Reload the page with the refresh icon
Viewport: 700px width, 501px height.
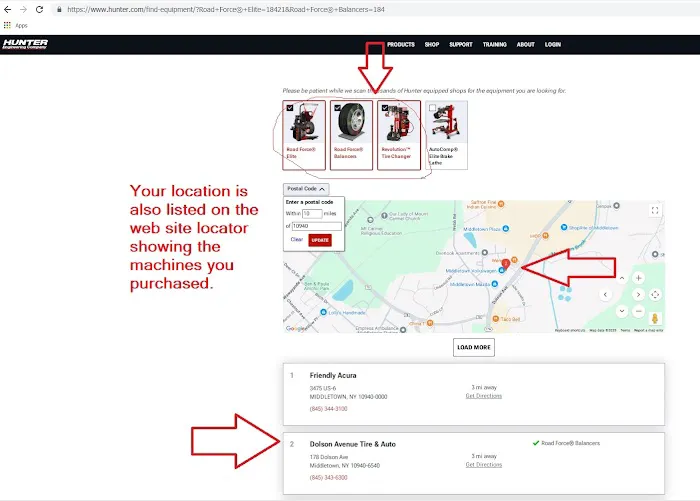(x=39, y=9)
